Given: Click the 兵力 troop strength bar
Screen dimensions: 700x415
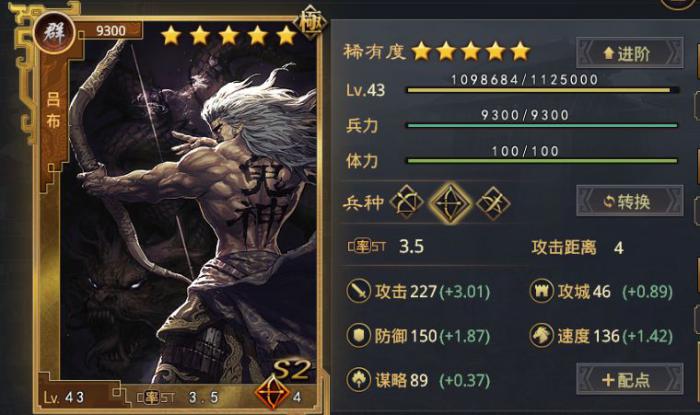Looking at the screenshot, I should (542, 126).
